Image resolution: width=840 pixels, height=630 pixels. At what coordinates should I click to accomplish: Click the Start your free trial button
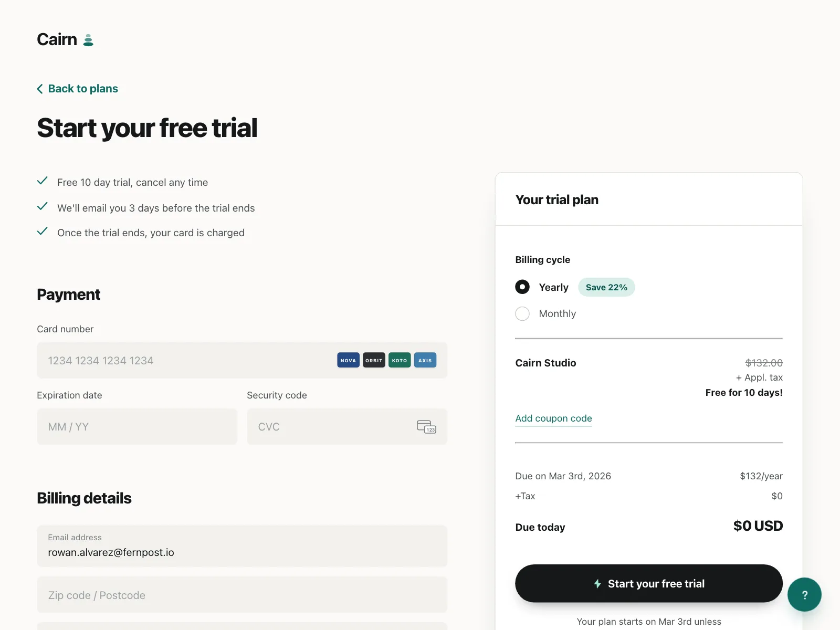(x=649, y=583)
